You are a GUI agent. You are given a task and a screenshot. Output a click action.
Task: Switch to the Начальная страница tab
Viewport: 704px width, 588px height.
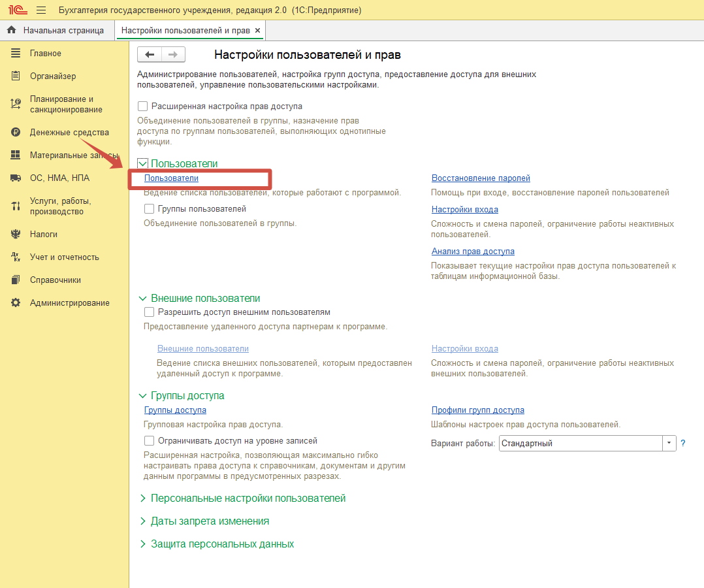(57, 30)
